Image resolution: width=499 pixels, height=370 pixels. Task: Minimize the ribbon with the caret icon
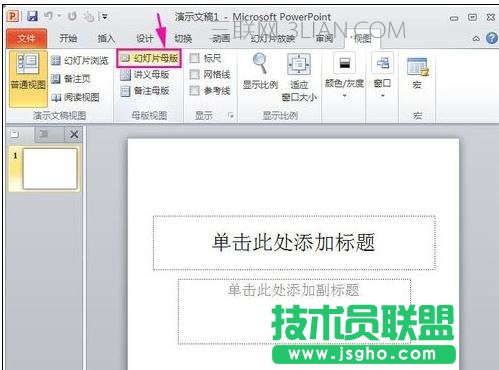tap(476, 39)
